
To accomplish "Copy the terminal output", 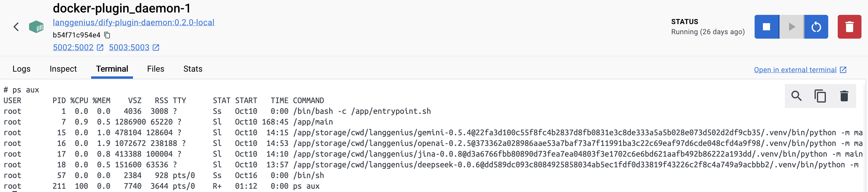I will tap(821, 96).
